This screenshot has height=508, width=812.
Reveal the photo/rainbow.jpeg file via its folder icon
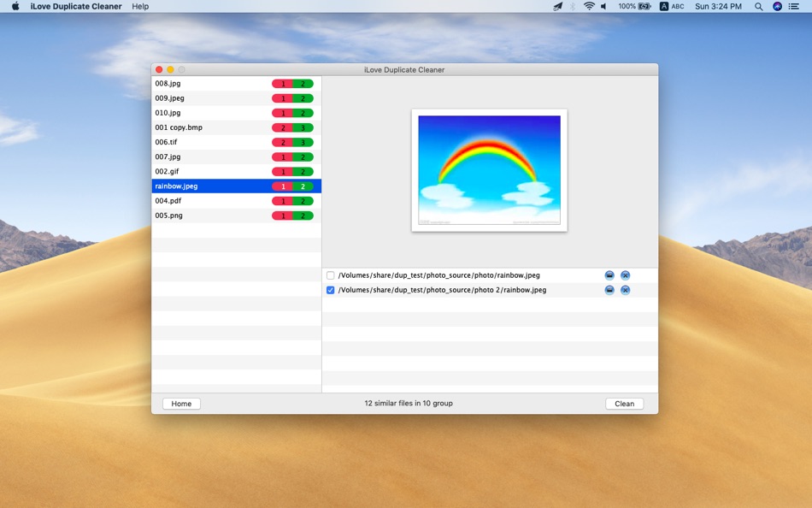[x=609, y=275]
